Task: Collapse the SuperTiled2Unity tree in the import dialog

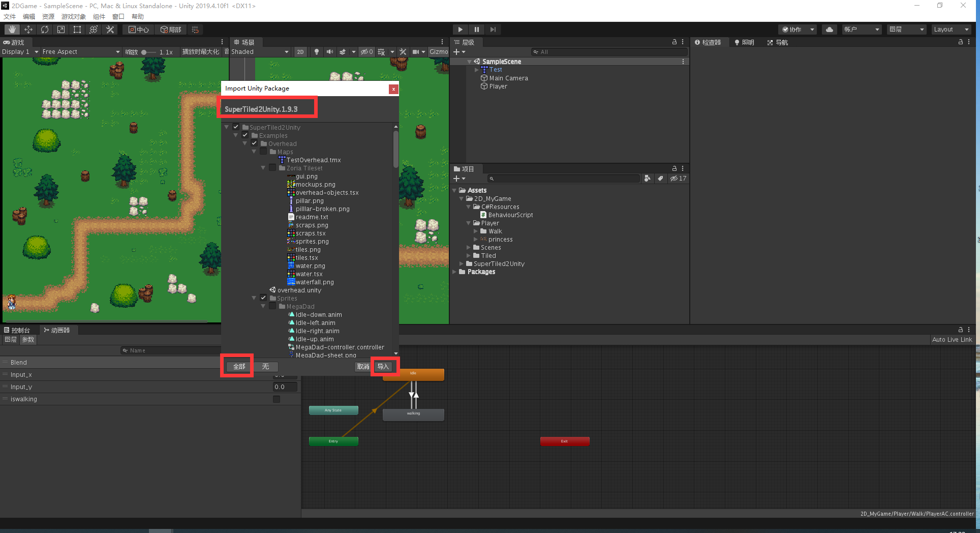Action: [x=227, y=127]
